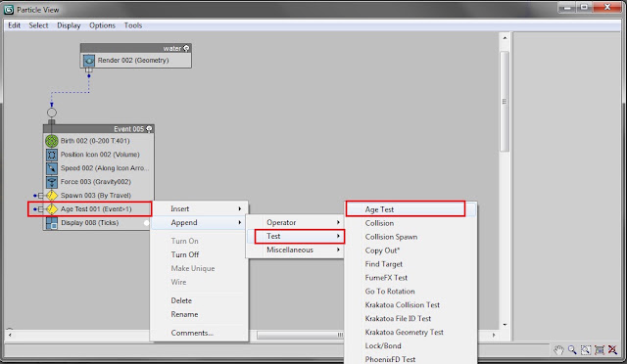Screen dimensions: 627x364
Task: Choose Delete from context menu
Action: coord(200,300)
